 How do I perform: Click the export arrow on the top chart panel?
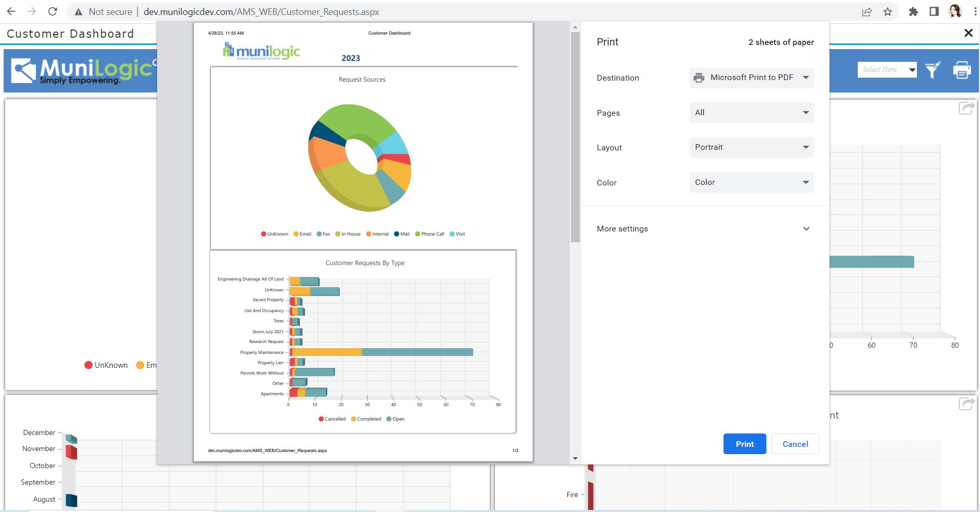[x=967, y=108]
